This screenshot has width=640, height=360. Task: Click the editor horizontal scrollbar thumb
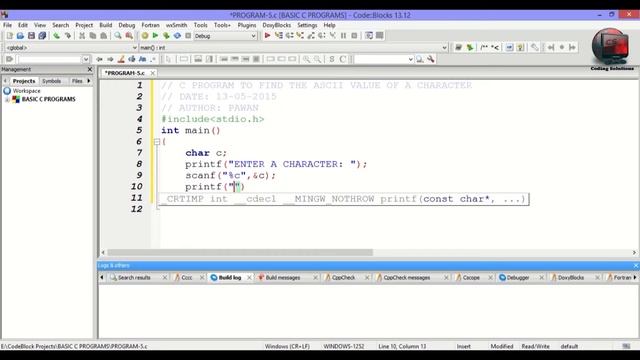pos(240,253)
